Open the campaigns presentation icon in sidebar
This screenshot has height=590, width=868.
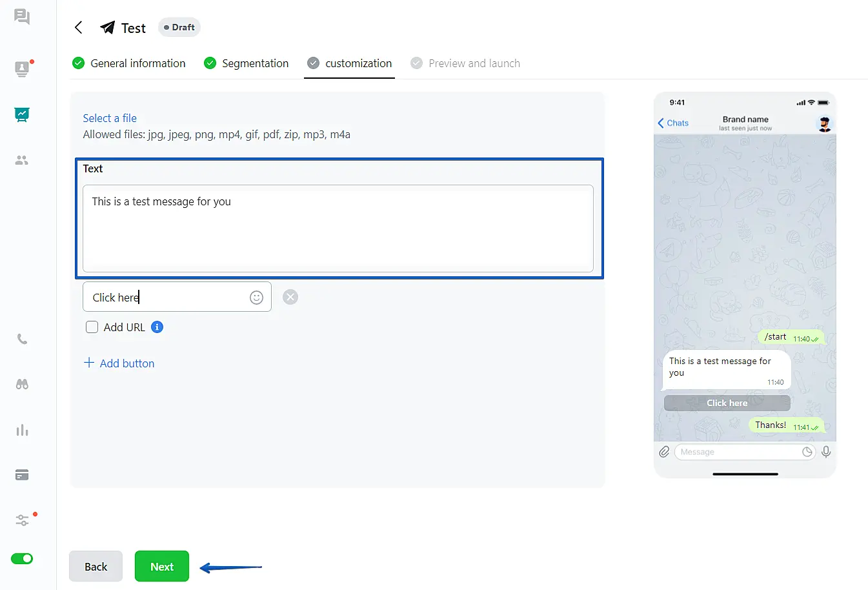tap(22, 115)
